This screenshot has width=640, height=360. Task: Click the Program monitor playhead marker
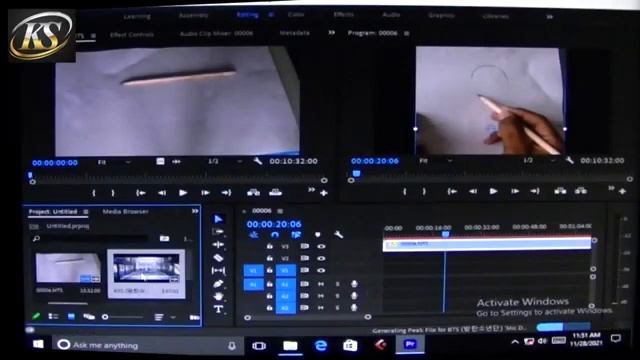356,174
